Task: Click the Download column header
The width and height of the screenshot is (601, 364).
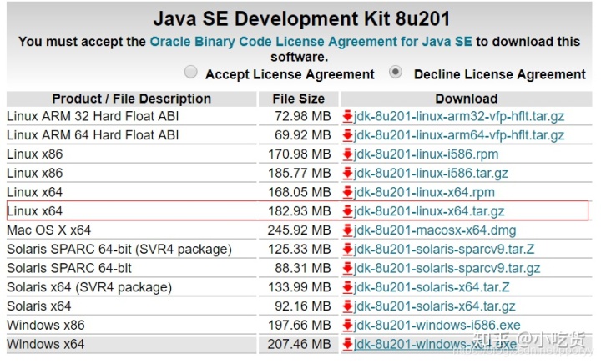Action: [467, 99]
